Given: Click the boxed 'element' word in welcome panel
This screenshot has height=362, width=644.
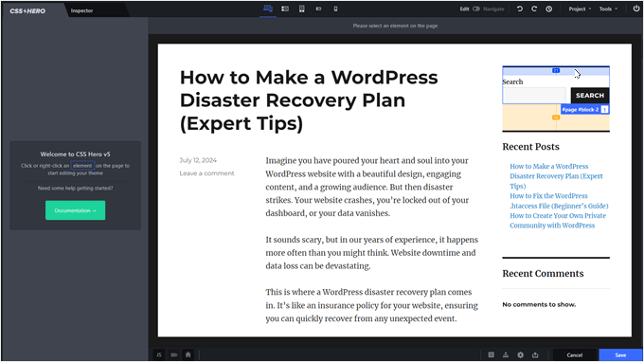Looking at the screenshot, I should [x=82, y=166].
